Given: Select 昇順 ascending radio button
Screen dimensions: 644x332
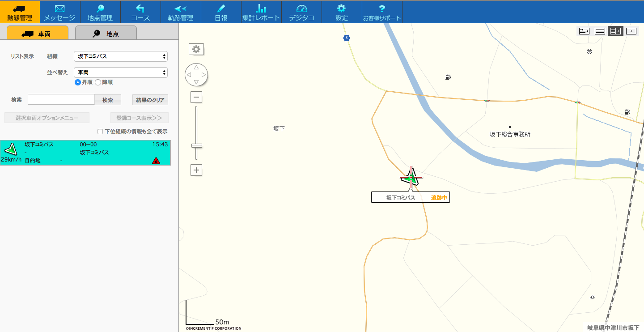Looking at the screenshot, I should tap(78, 82).
